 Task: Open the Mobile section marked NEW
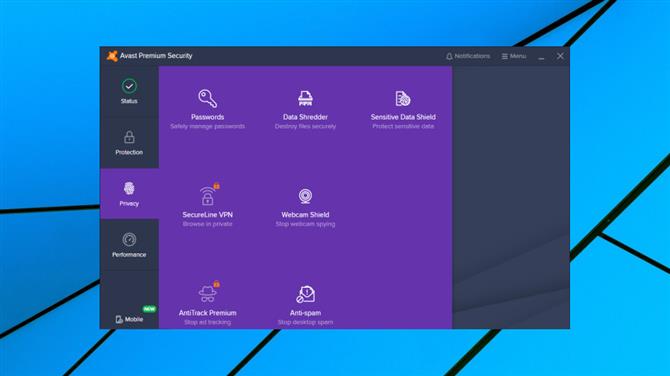pyautogui.click(x=129, y=319)
